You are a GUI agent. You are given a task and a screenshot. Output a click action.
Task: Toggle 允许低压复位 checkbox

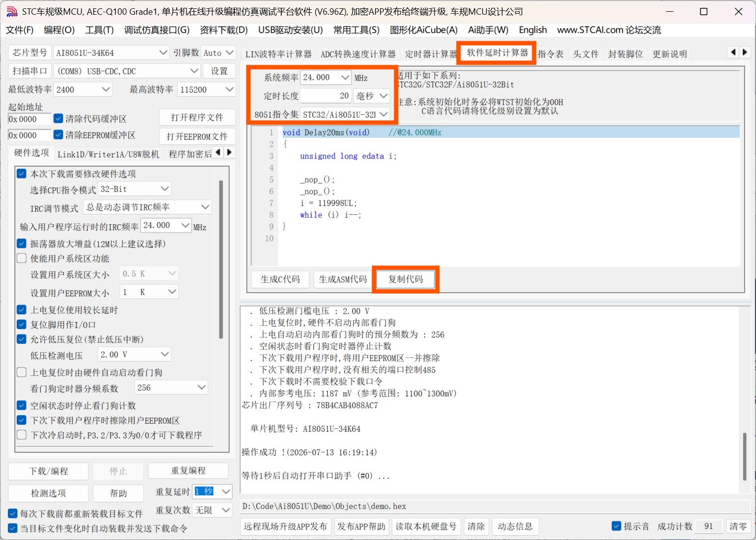click(22, 339)
